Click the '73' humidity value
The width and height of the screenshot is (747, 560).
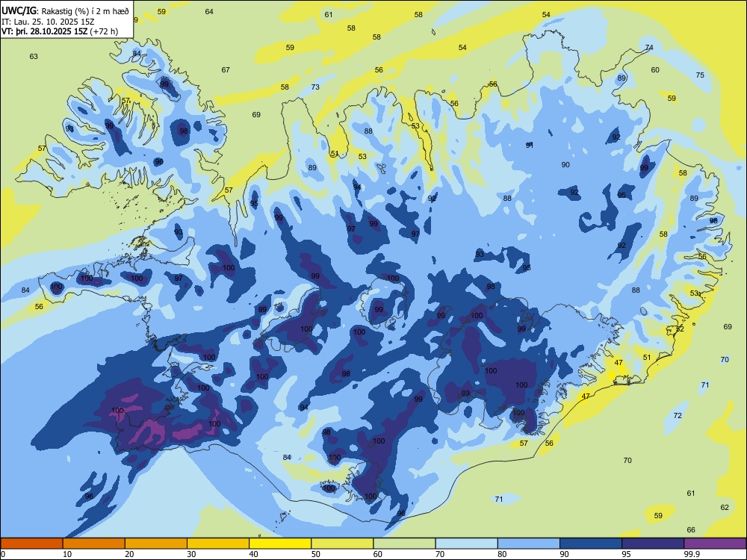pyautogui.click(x=315, y=87)
